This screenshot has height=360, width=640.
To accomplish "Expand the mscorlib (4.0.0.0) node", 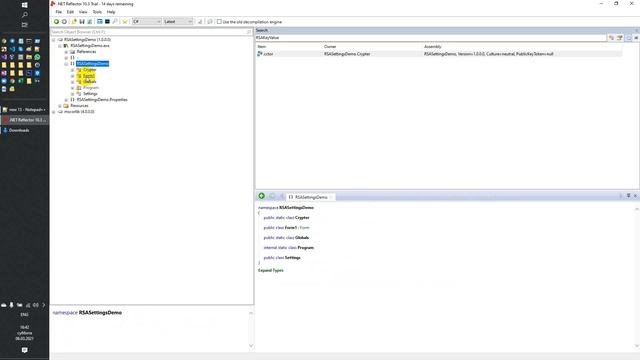I will 53,112.
